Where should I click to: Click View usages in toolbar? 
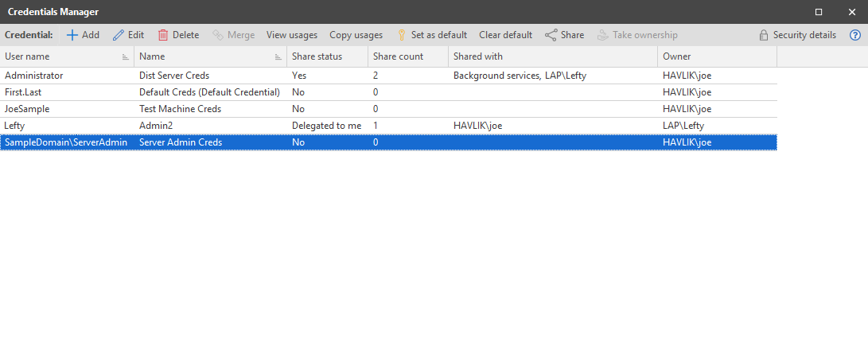click(x=291, y=35)
